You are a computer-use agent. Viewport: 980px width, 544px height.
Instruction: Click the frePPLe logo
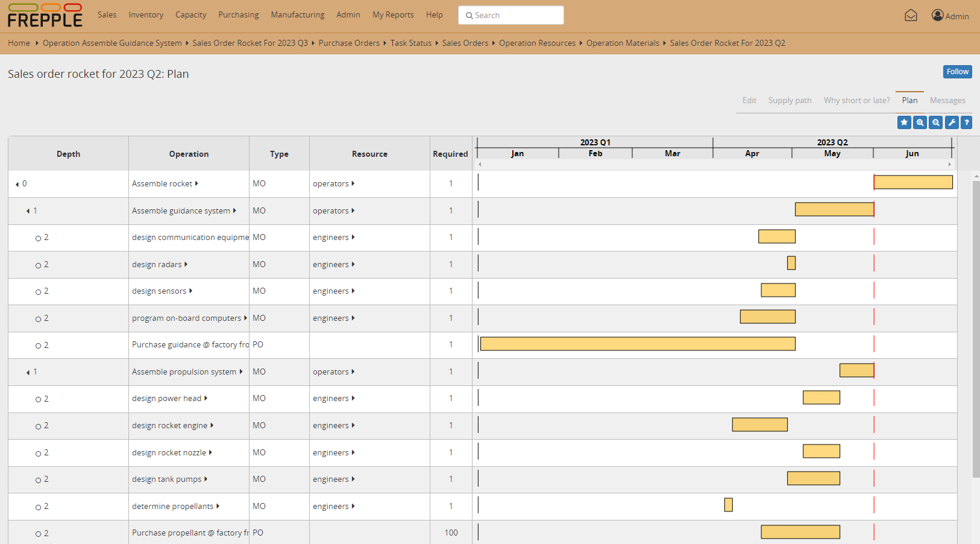[45, 16]
